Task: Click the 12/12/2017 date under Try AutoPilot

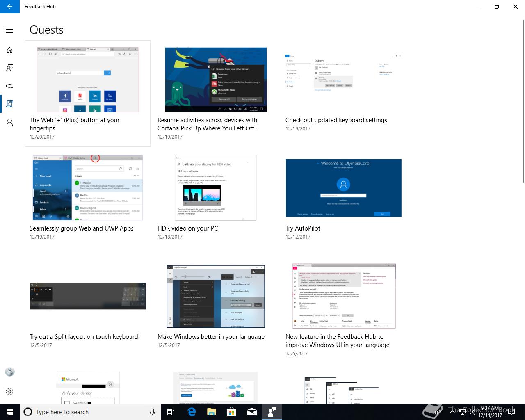Action: 298,237
